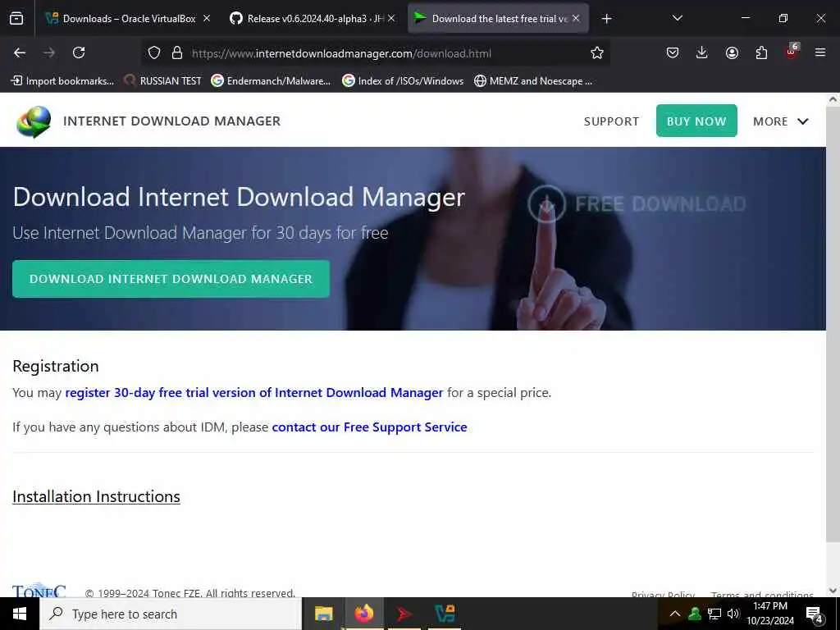Click DOWNLOAD INTERNET DOWNLOAD MANAGER button
The height and width of the screenshot is (630, 840).
[x=171, y=279]
